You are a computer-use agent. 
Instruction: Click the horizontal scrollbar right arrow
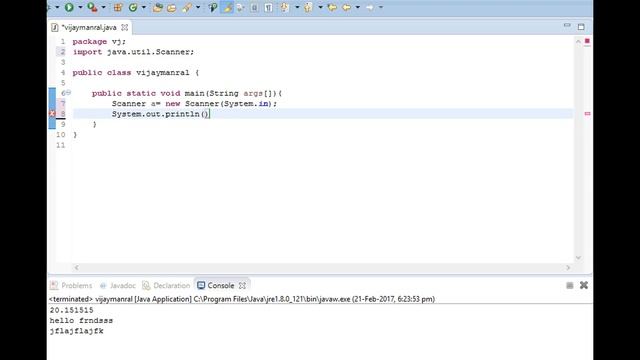[x=568, y=267]
